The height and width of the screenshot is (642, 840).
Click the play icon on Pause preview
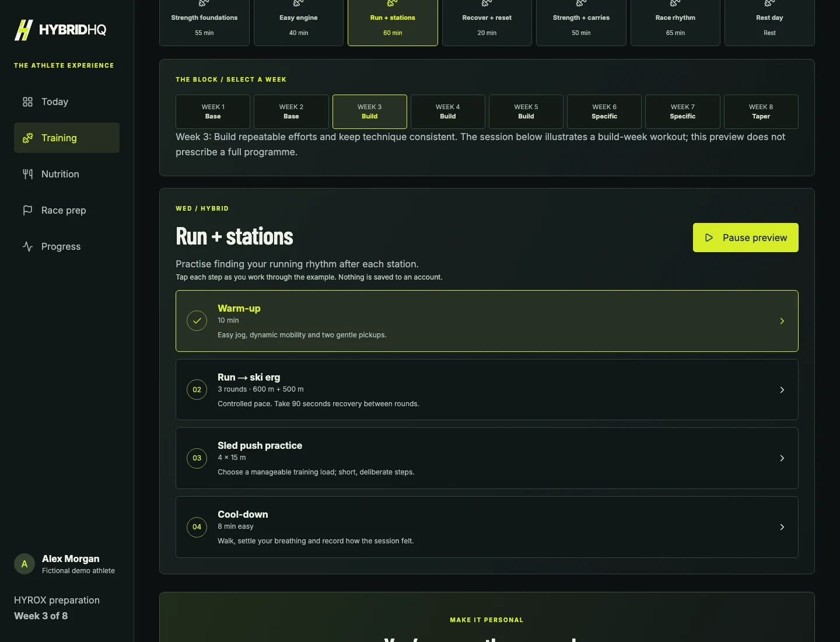(x=709, y=238)
